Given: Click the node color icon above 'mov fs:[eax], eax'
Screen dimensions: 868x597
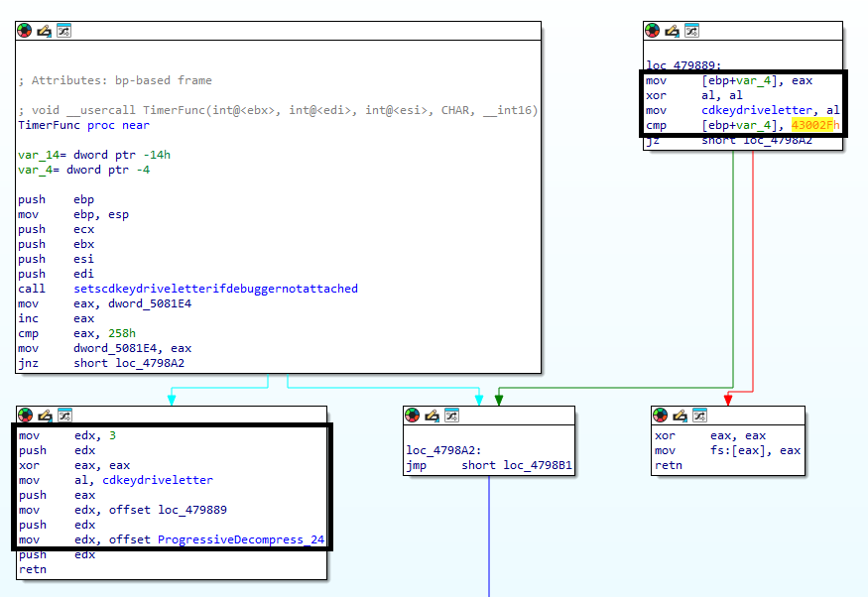Looking at the screenshot, I should 660,415.
